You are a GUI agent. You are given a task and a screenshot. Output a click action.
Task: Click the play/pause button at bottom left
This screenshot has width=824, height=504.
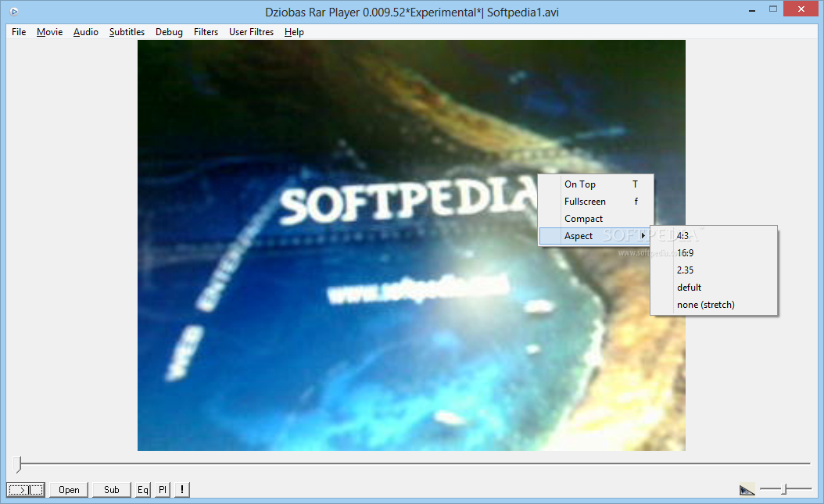click(x=26, y=490)
